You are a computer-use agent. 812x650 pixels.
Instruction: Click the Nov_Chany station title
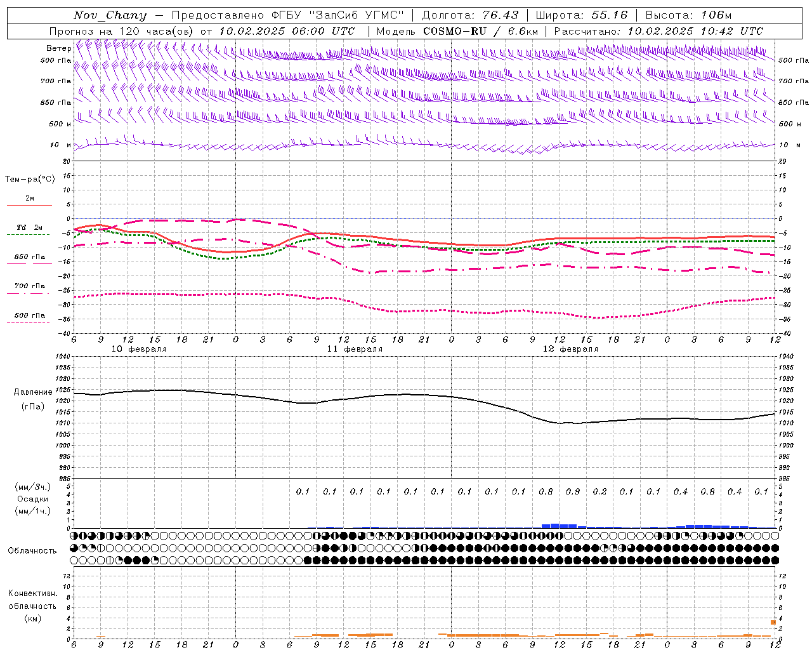tap(110, 15)
